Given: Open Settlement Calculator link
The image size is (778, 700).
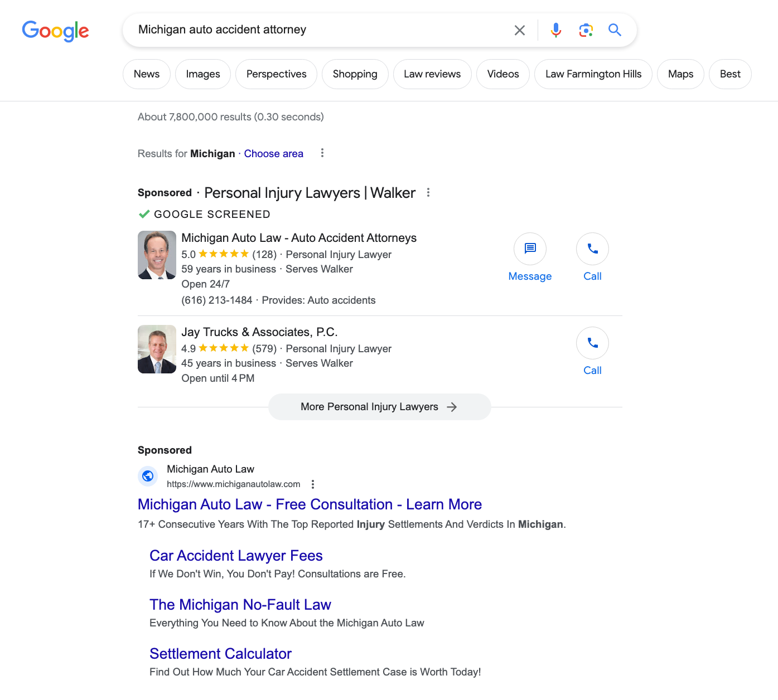Looking at the screenshot, I should coord(220,654).
